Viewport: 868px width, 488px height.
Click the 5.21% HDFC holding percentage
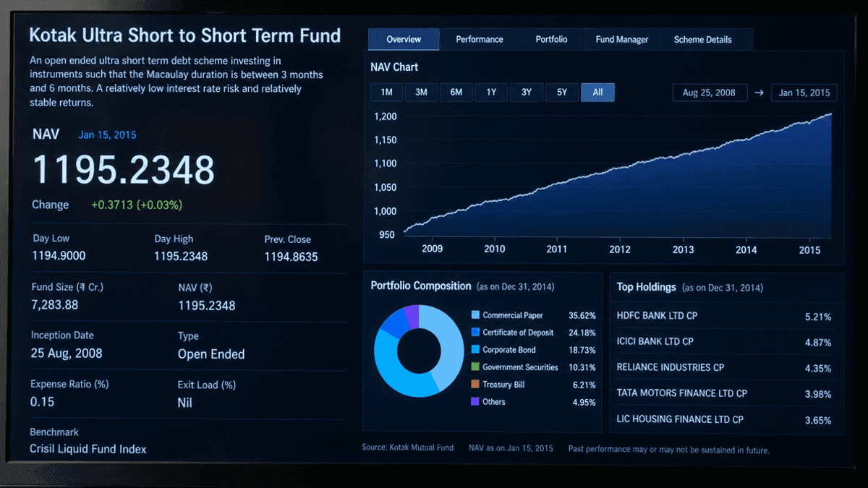click(818, 317)
